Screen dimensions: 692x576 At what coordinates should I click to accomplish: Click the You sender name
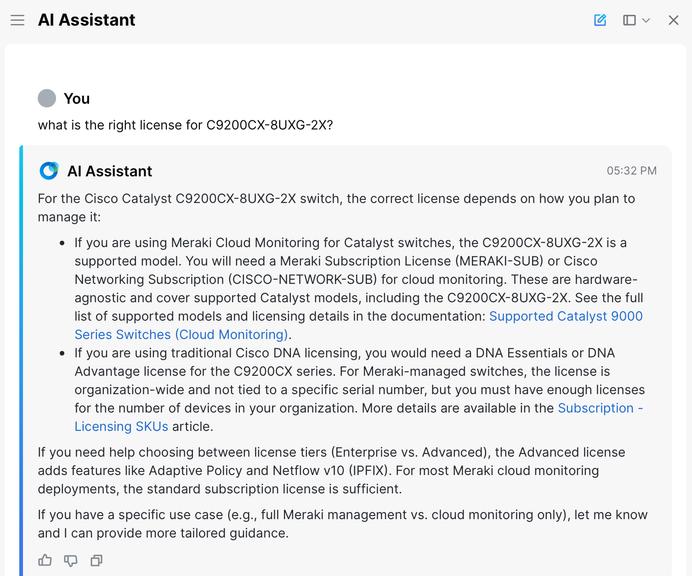point(77,98)
